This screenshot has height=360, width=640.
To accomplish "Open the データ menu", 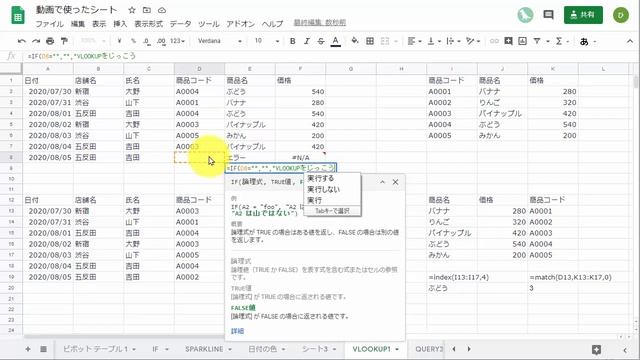I will click(x=180, y=24).
